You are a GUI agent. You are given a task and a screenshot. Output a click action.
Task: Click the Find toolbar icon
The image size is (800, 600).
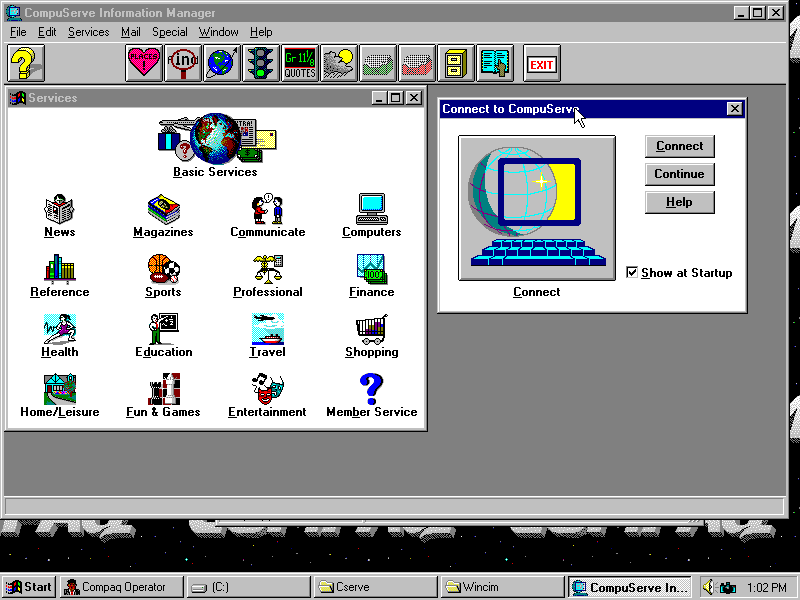183,63
